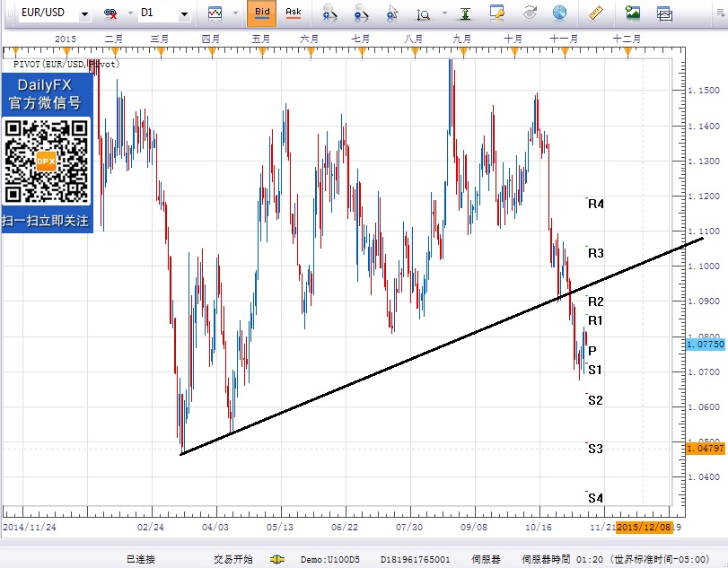Click the orange marker below 五月

(x=262, y=51)
